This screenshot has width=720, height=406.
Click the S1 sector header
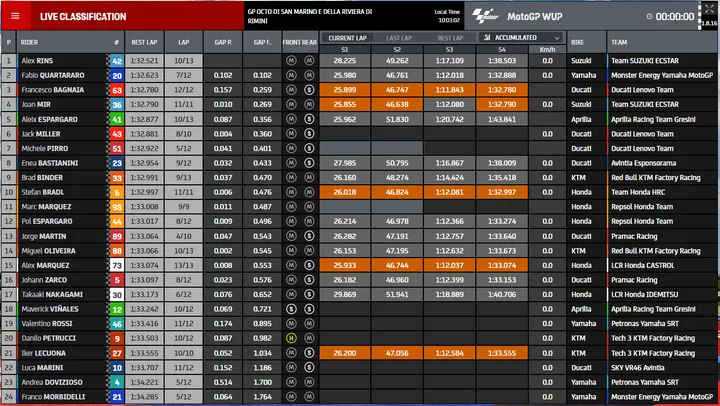[x=345, y=50]
